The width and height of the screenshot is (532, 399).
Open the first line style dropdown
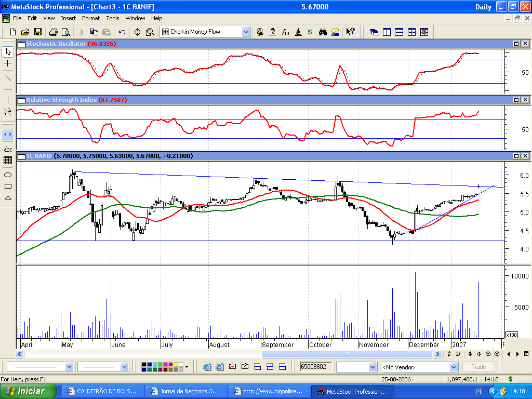[70, 367]
